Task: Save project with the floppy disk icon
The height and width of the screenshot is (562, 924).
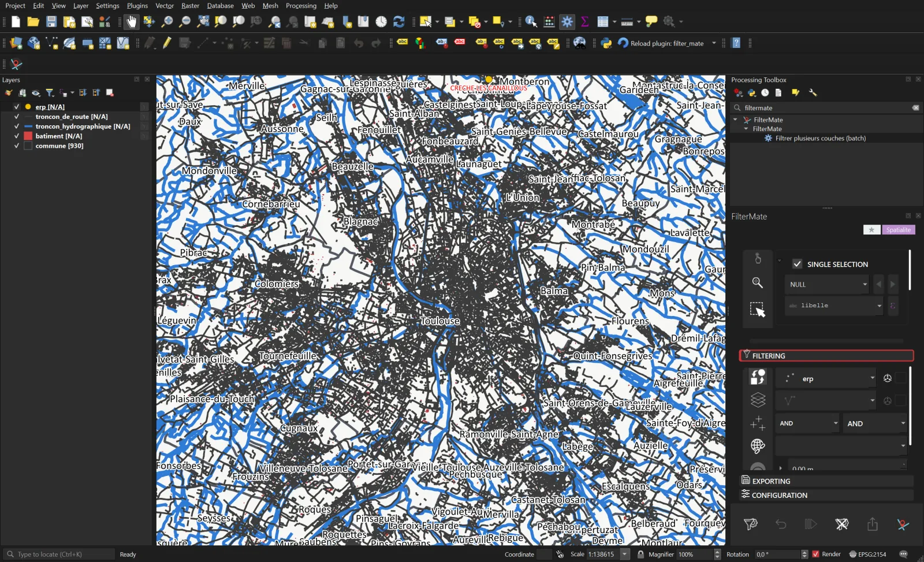Action: pos(51,22)
